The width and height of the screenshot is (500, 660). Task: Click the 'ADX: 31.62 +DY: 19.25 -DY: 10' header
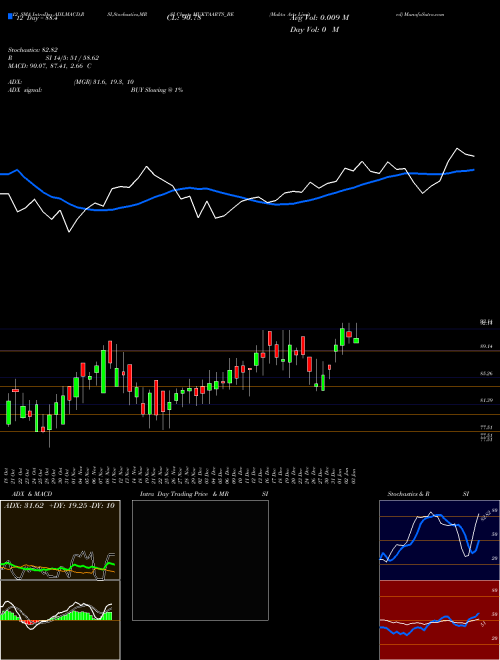click(59, 506)
